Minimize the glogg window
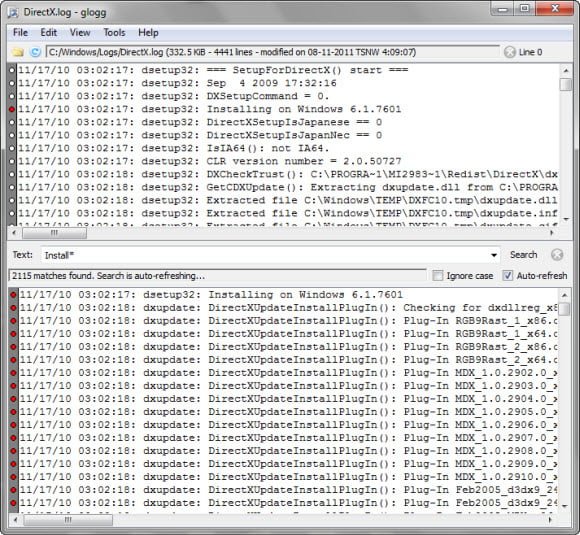Screen dimensions: 580x535 tap(503, 8)
